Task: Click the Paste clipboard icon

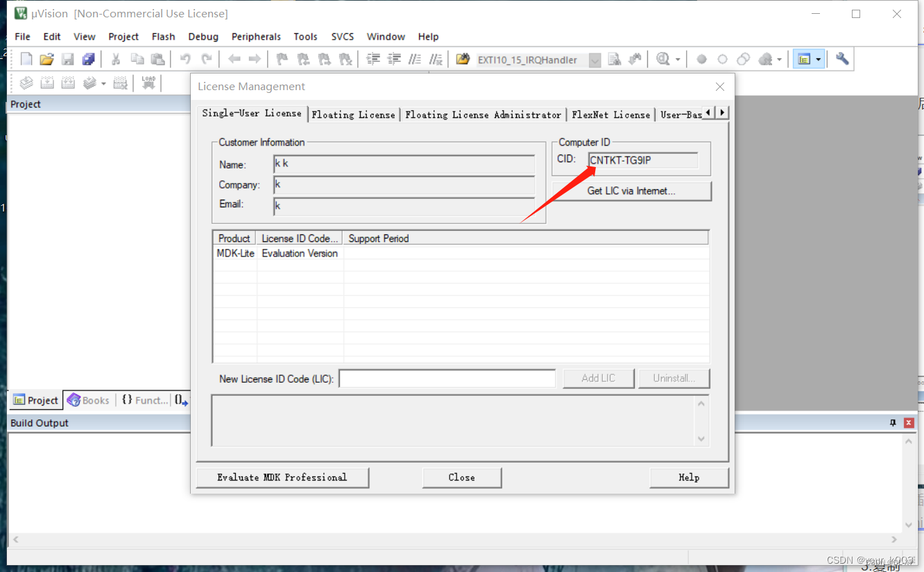Action: pos(158,60)
